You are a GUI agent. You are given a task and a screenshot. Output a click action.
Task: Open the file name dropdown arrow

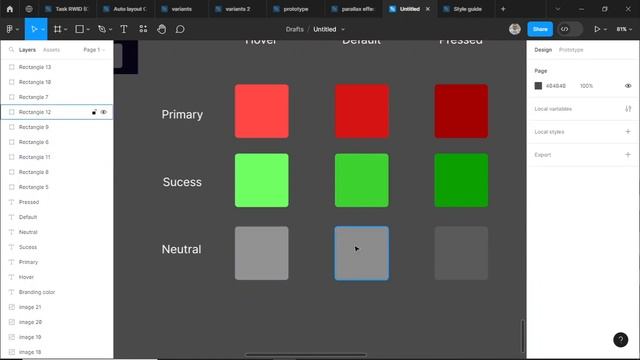point(343,29)
